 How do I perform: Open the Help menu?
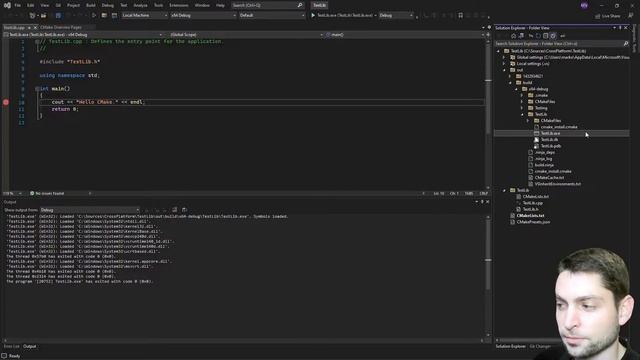click(220, 5)
